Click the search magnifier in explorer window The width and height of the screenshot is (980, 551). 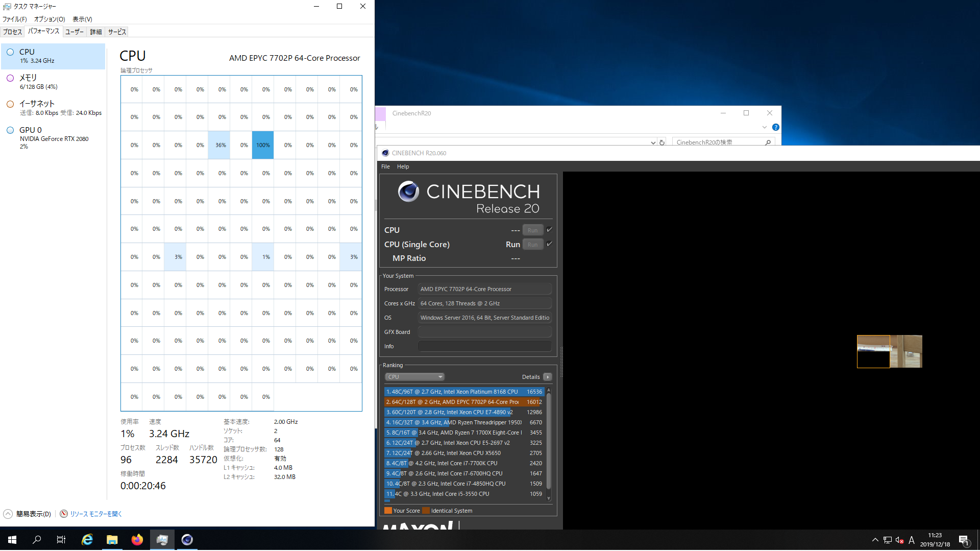click(x=768, y=142)
